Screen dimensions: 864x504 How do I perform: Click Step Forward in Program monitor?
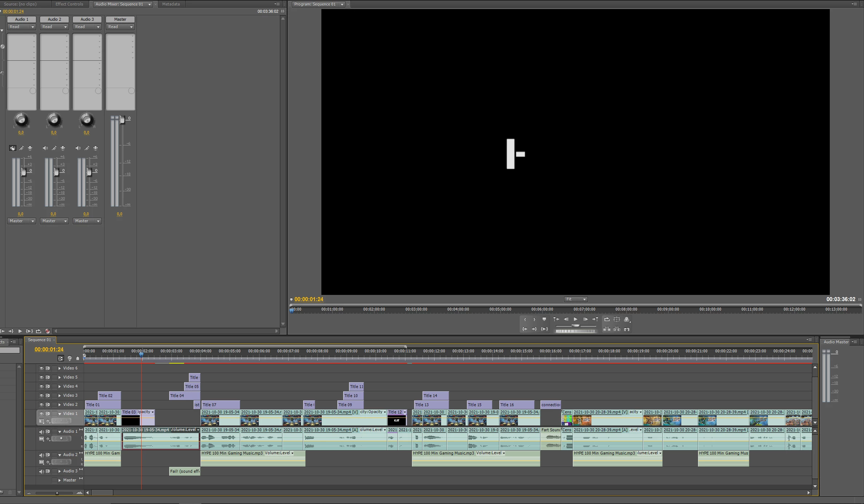tap(585, 319)
